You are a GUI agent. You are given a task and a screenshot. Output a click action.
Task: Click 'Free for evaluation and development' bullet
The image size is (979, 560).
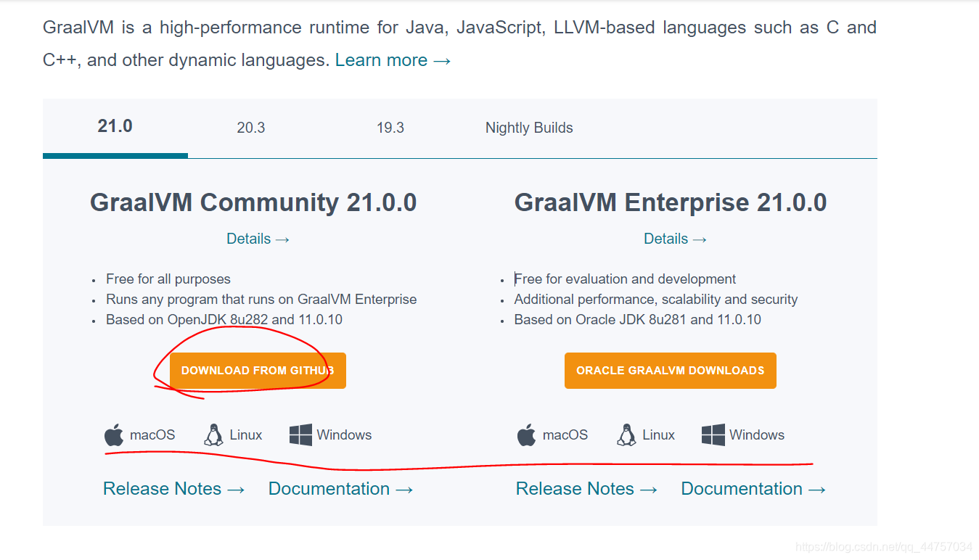coord(625,279)
